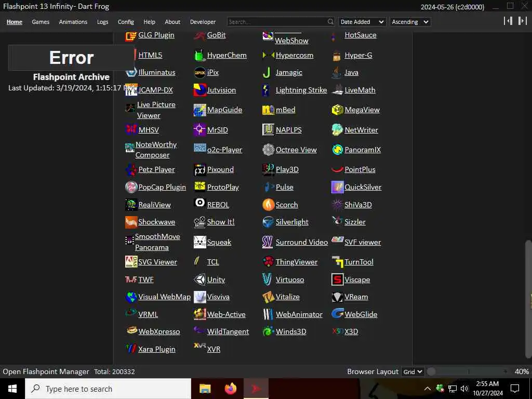The height and width of the screenshot is (399, 532).
Task: Open the X3D platform link
Action: click(351, 331)
